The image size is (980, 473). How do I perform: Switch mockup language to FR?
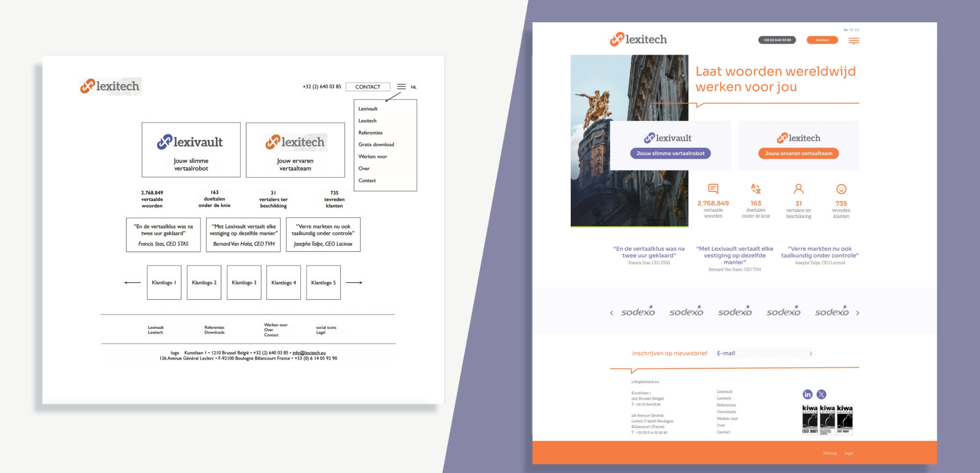pyautogui.click(x=851, y=30)
